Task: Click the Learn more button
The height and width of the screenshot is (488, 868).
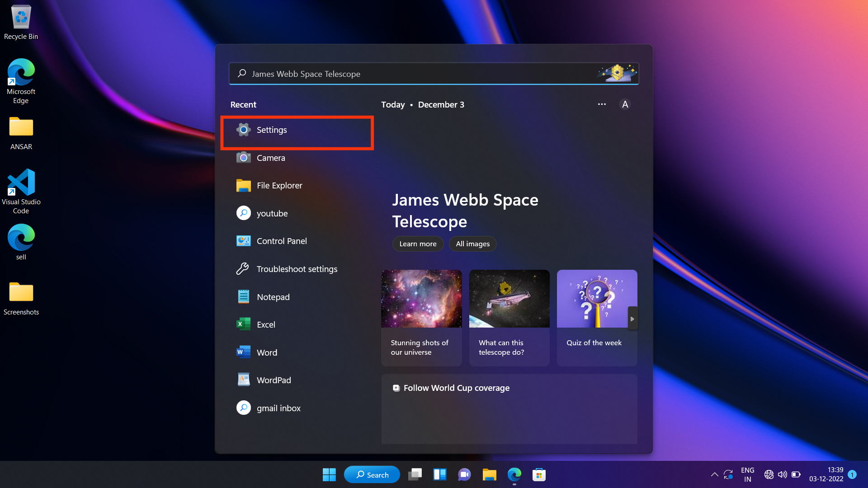Action: [x=418, y=244]
